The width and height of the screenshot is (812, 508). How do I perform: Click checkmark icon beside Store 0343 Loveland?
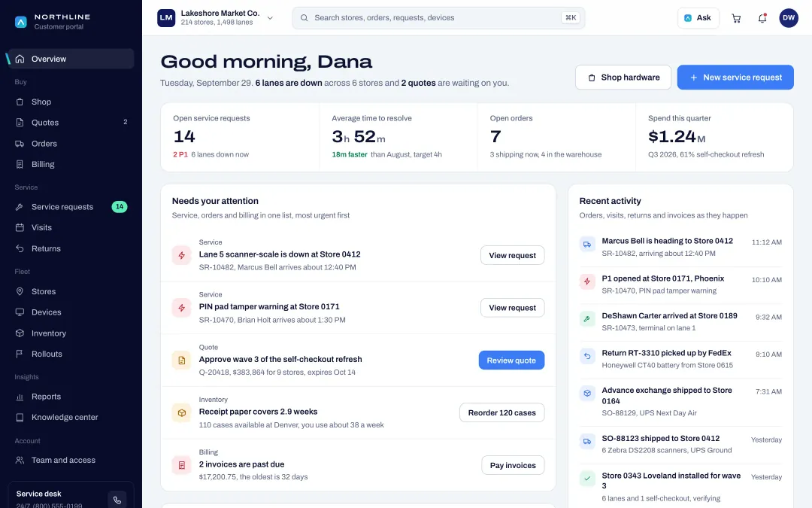point(587,479)
